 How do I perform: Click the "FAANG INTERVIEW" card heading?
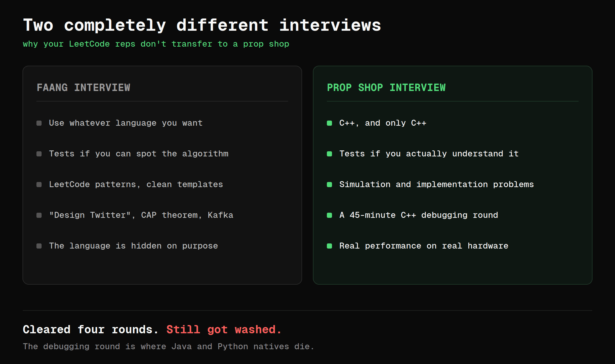83,88
